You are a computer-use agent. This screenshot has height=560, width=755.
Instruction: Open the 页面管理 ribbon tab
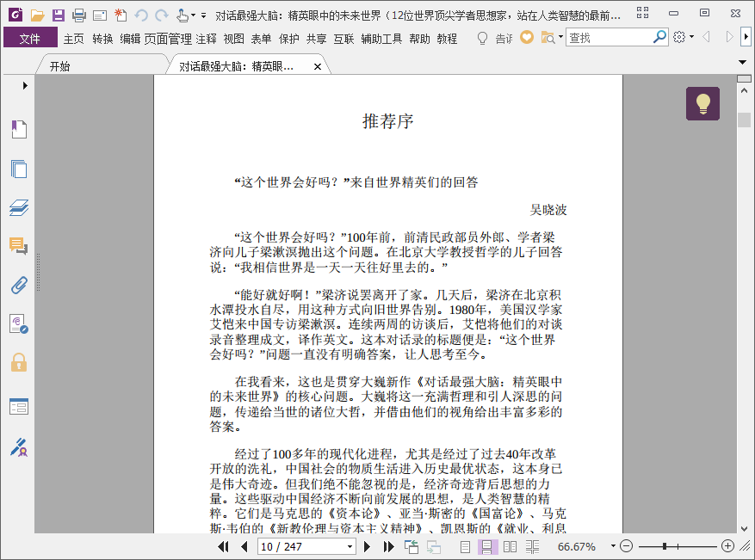pyautogui.click(x=168, y=39)
